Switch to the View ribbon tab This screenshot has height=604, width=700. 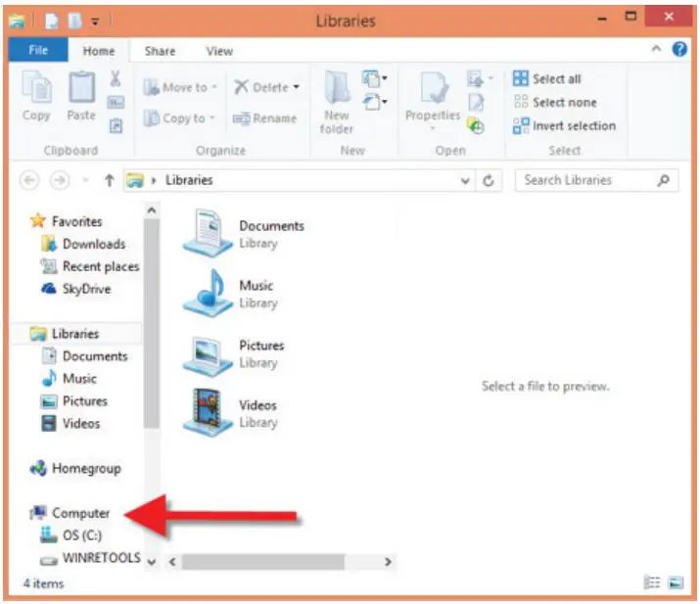tap(219, 51)
